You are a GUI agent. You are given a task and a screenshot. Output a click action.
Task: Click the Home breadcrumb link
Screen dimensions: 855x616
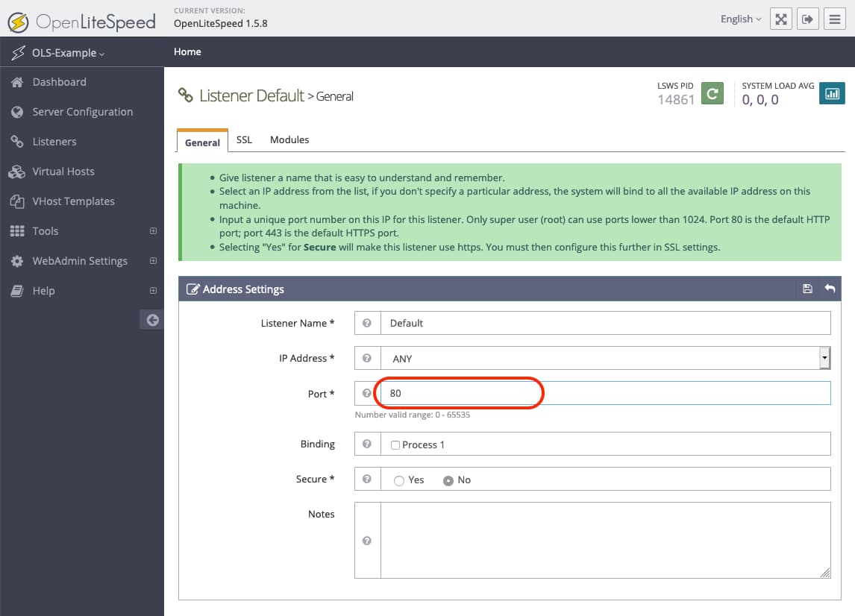pyautogui.click(x=187, y=51)
